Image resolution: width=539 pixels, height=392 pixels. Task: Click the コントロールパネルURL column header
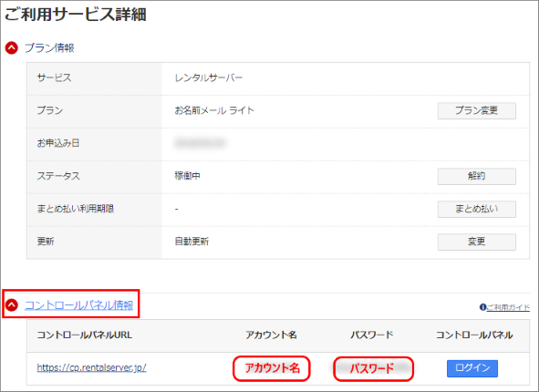tap(85, 335)
